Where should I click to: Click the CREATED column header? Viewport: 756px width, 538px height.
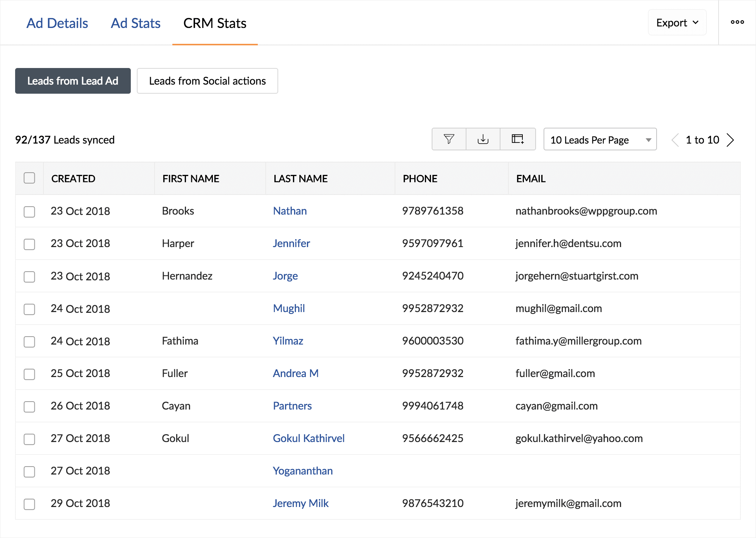pyautogui.click(x=73, y=179)
